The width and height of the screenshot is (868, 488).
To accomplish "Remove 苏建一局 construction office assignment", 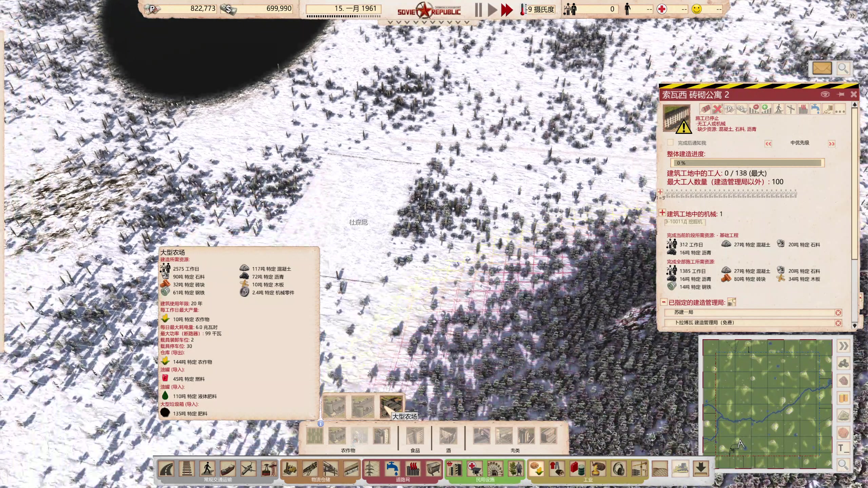I will tap(838, 312).
